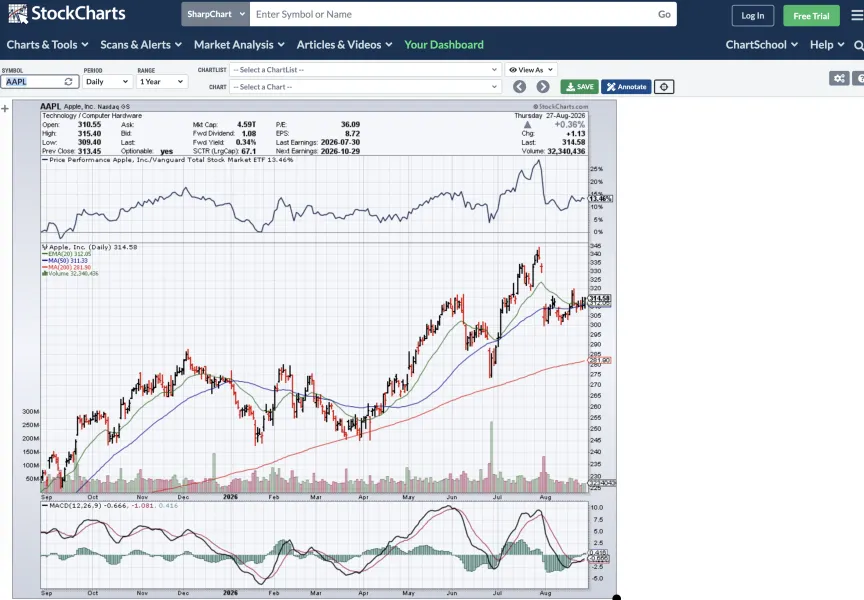Click Technology / Computer Hardware text
864x600 pixels.
coord(92,116)
